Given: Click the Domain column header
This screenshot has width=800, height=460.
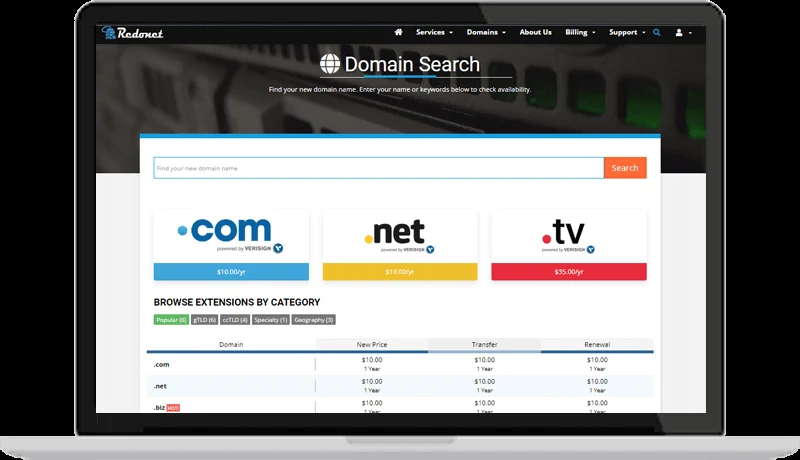Looking at the screenshot, I should click(x=231, y=345).
